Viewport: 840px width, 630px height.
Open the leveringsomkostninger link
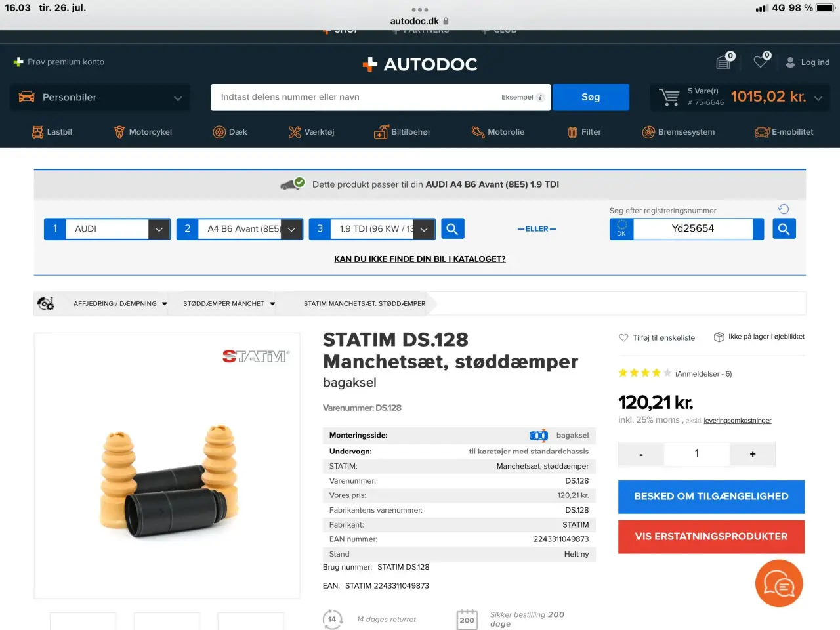(738, 421)
